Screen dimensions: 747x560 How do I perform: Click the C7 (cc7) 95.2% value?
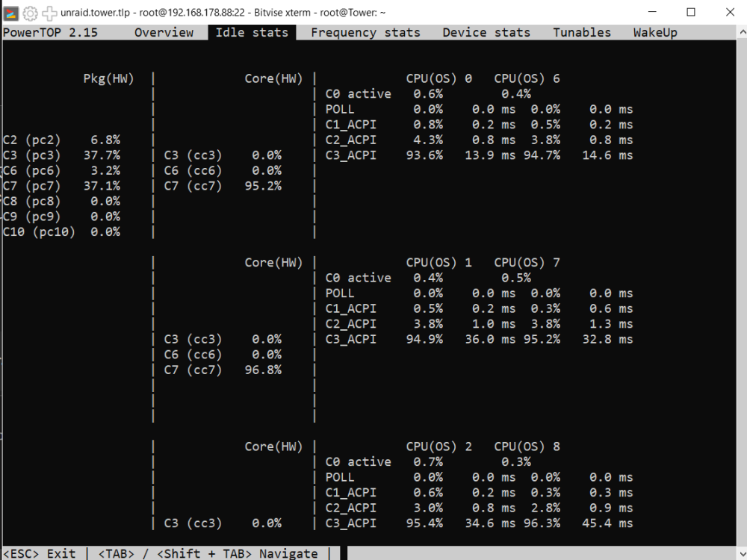pyautogui.click(x=263, y=186)
